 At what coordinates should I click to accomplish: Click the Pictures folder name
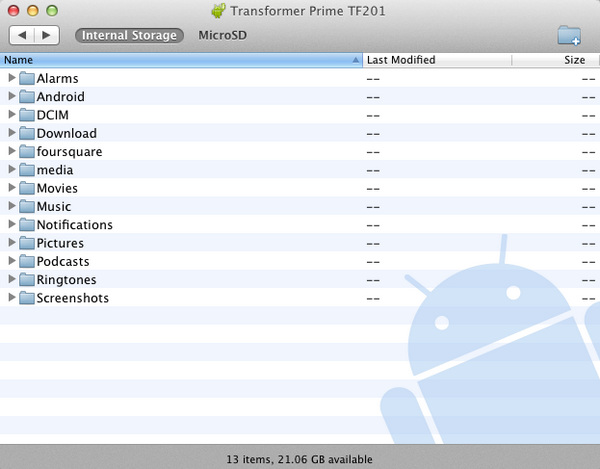[x=60, y=243]
